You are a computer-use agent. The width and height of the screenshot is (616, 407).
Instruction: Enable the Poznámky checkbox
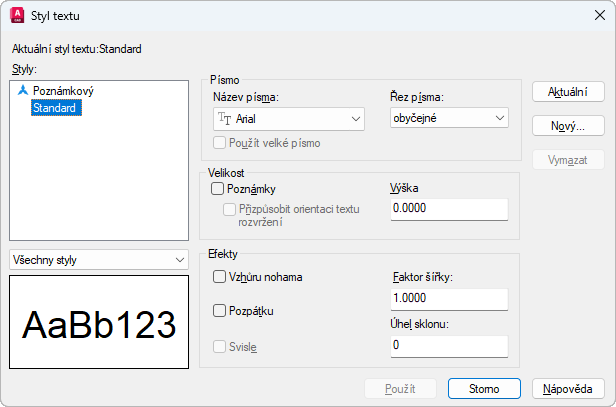tap(218, 188)
